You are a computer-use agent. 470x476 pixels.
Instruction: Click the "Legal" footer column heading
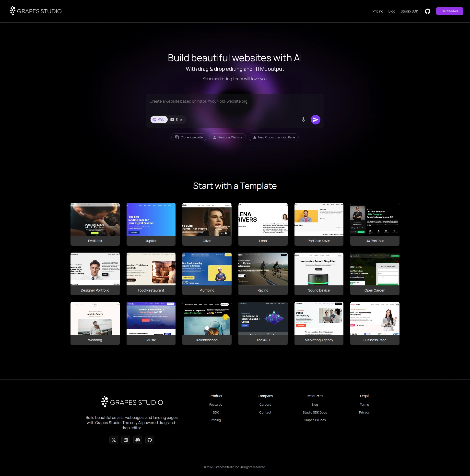(364, 396)
